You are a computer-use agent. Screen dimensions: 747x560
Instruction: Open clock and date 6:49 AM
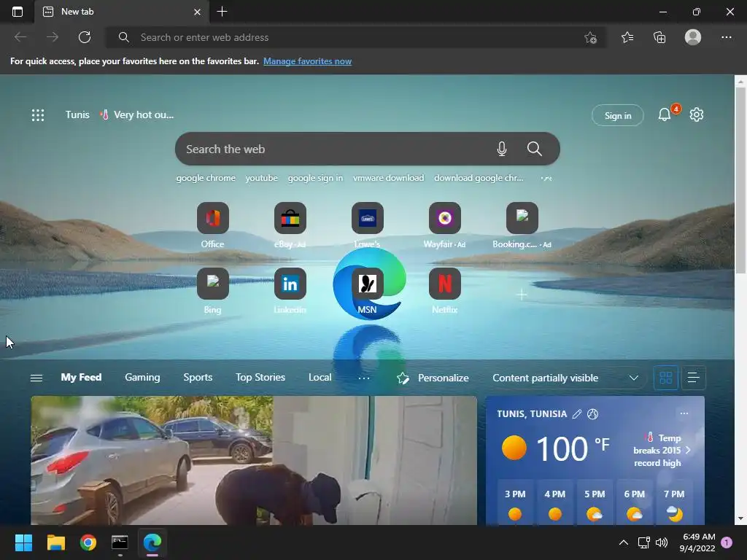[697, 542]
